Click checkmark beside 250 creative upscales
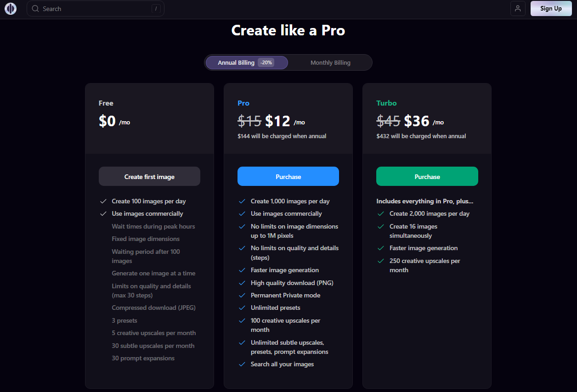Screen dimensions: 577x392 point(381,261)
